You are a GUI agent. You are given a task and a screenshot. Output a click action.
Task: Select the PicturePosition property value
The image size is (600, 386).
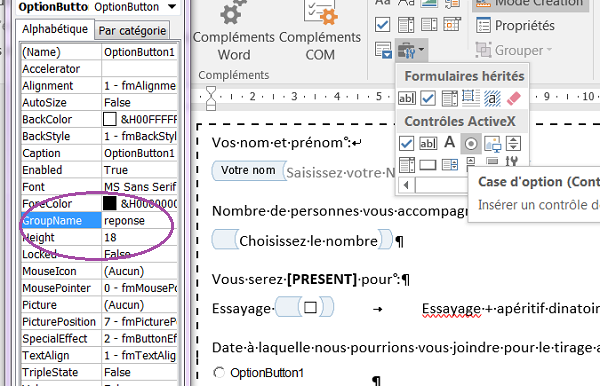tap(139, 321)
